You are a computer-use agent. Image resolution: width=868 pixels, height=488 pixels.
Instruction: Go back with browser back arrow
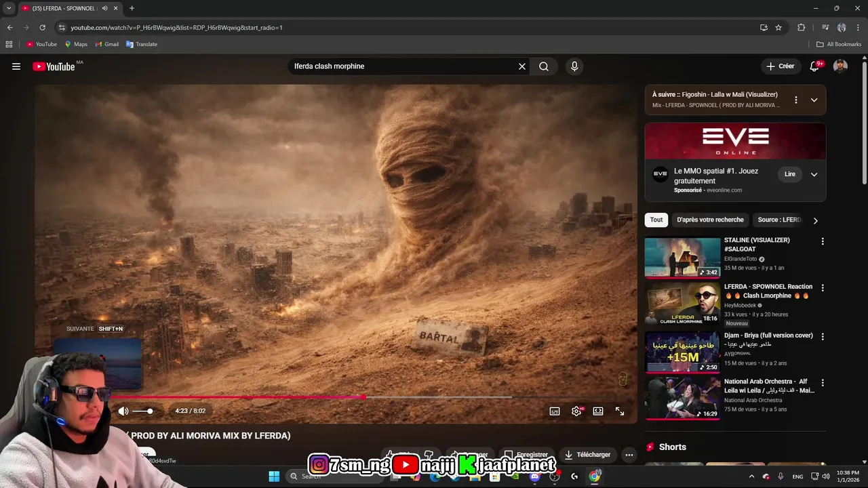click(9, 27)
